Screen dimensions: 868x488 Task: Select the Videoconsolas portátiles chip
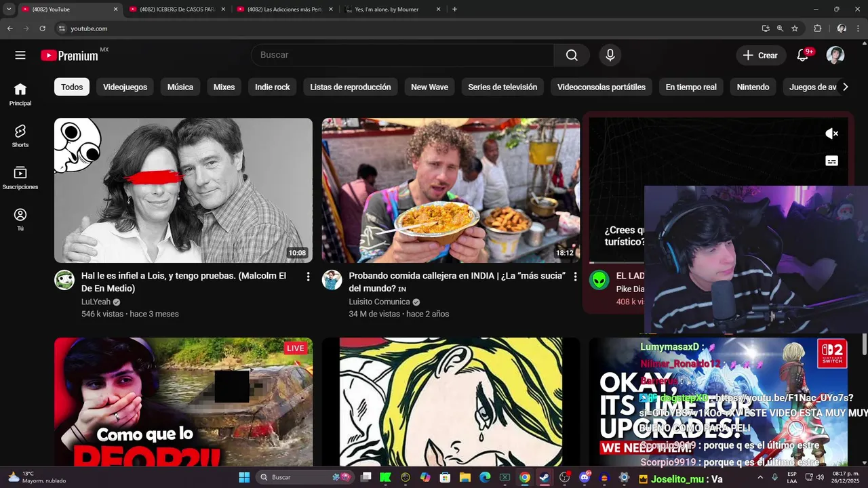click(601, 87)
